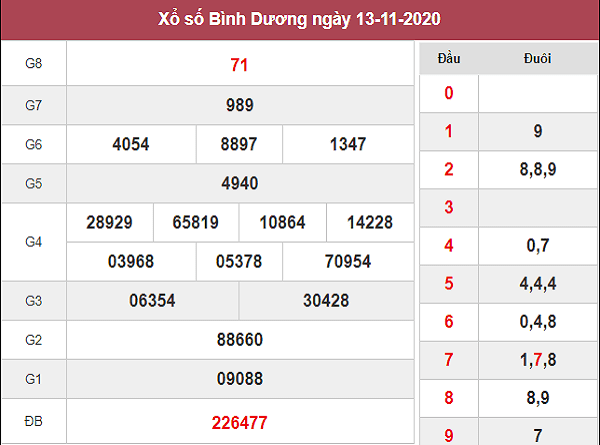
Task: Click tail value '7' for head 9
Action: [538, 435]
